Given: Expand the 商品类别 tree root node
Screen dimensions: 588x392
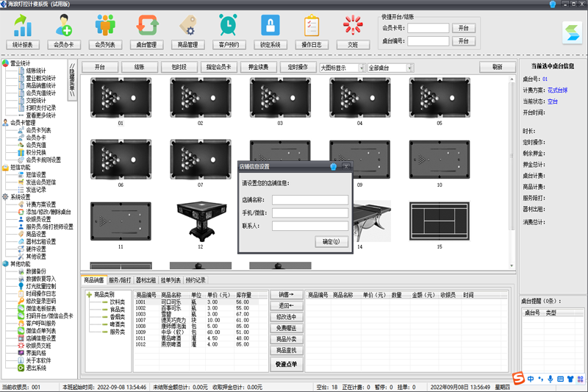Looking at the screenshot, I should [x=88, y=294].
